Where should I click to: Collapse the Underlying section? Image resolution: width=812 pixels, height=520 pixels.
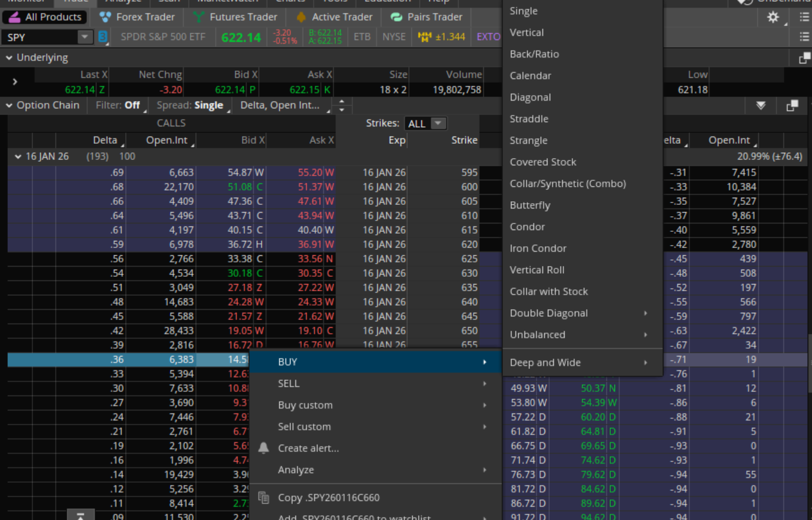[9, 58]
